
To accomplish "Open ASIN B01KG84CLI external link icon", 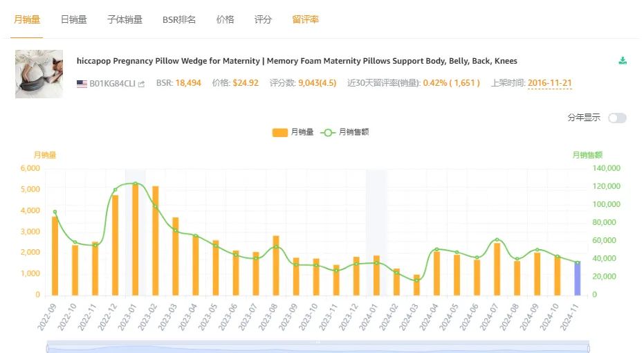I will pos(141,84).
